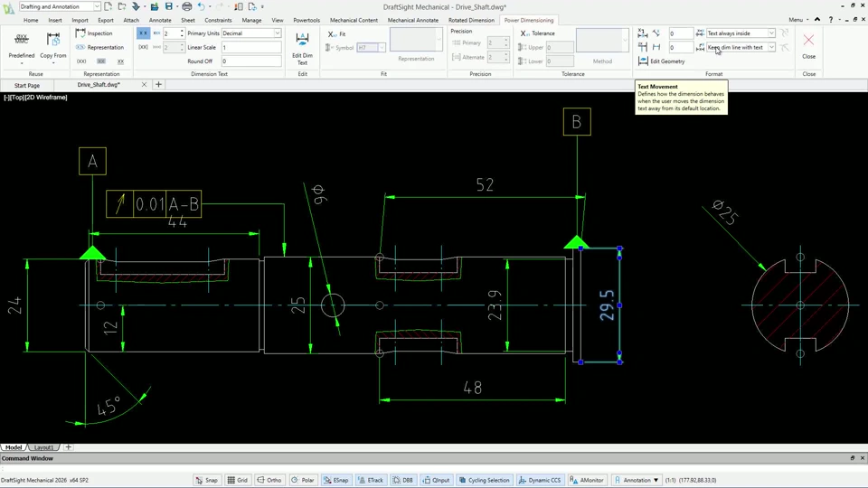Click the Print icon in quick access toolbar
The width and height of the screenshot is (868, 488).
point(187,6)
